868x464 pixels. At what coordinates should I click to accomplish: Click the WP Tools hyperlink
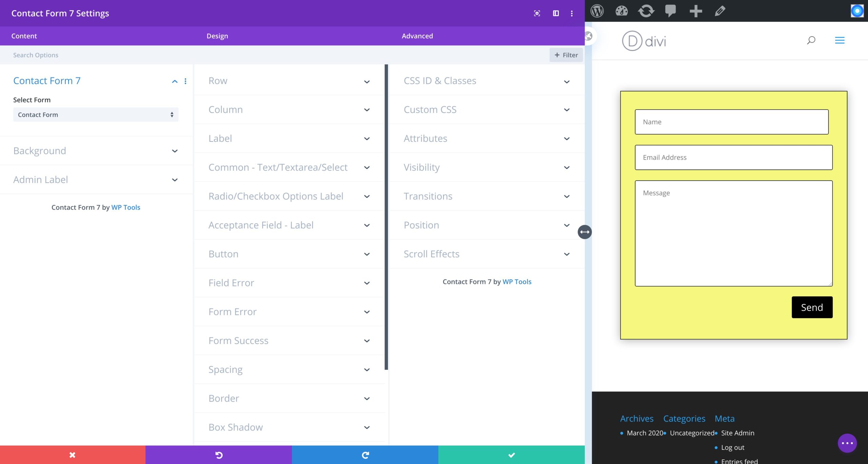coord(125,207)
